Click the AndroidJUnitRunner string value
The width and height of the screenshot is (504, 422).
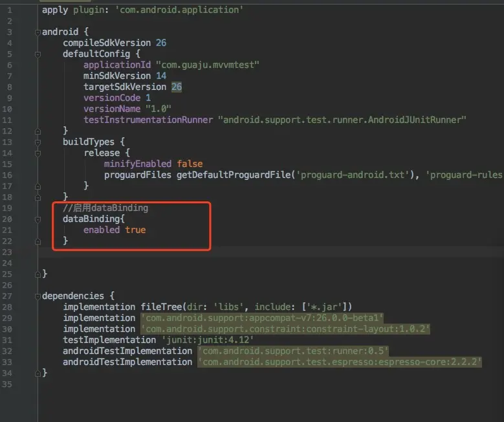(x=342, y=120)
